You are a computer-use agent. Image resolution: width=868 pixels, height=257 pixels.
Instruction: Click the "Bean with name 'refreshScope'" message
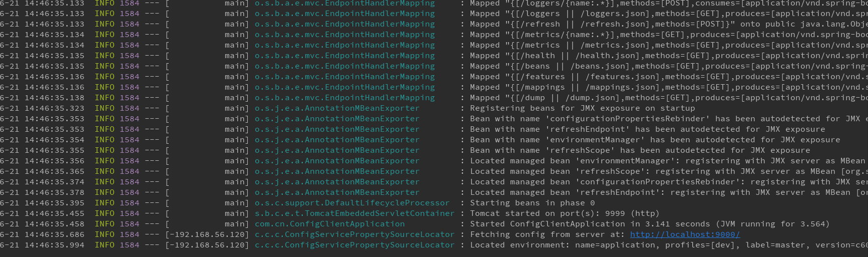[x=640, y=150]
